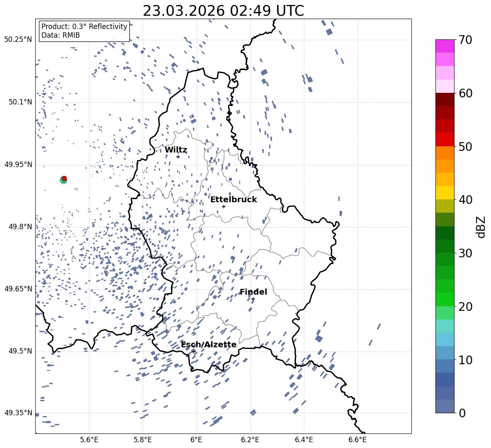Click the bright green colorbar segment at 20

(x=445, y=299)
